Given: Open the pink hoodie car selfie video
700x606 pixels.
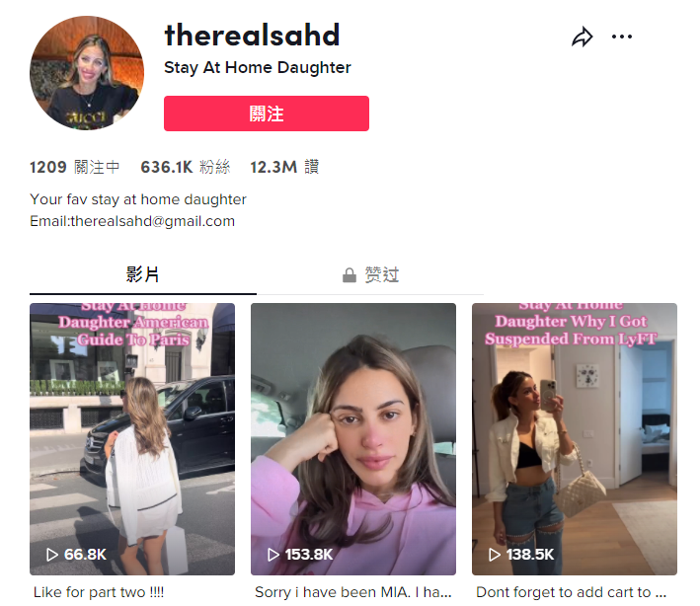Looking at the screenshot, I should click(x=353, y=439).
